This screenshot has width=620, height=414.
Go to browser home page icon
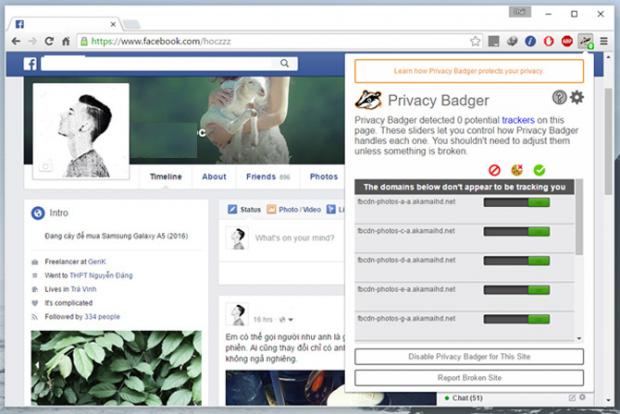pyautogui.click(x=65, y=42)
